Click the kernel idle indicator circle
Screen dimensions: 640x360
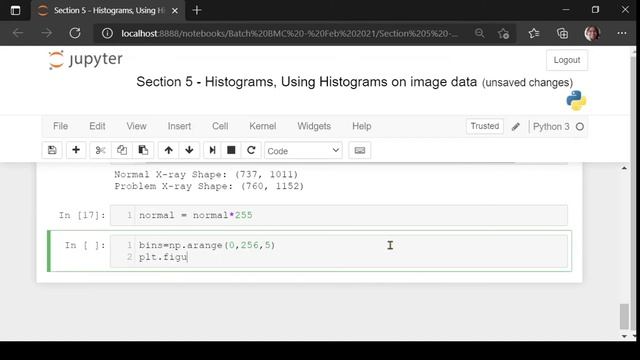[580, 127]
